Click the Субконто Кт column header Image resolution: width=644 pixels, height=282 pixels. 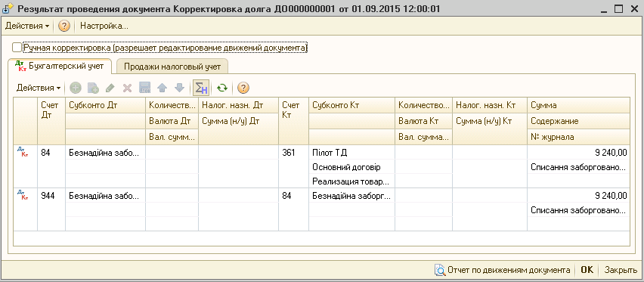351,105
